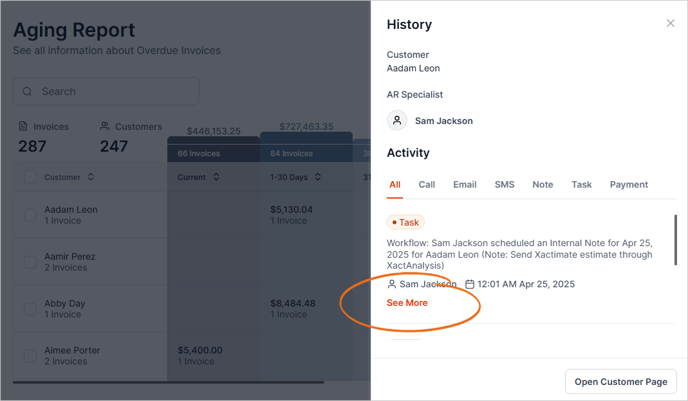Select the header checkbox for all customers
This screenshot has width=688, height=401.
click(x=30, y=177)
